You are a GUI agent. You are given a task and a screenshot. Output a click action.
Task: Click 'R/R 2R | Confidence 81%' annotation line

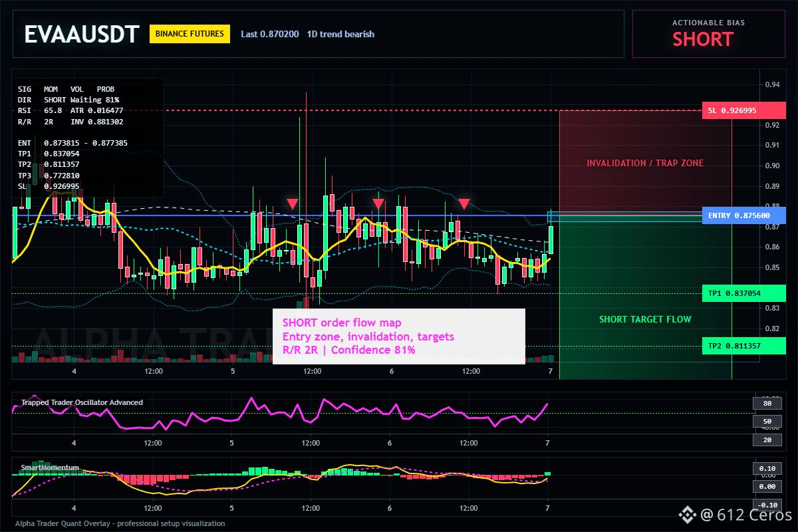click(349, 350)
